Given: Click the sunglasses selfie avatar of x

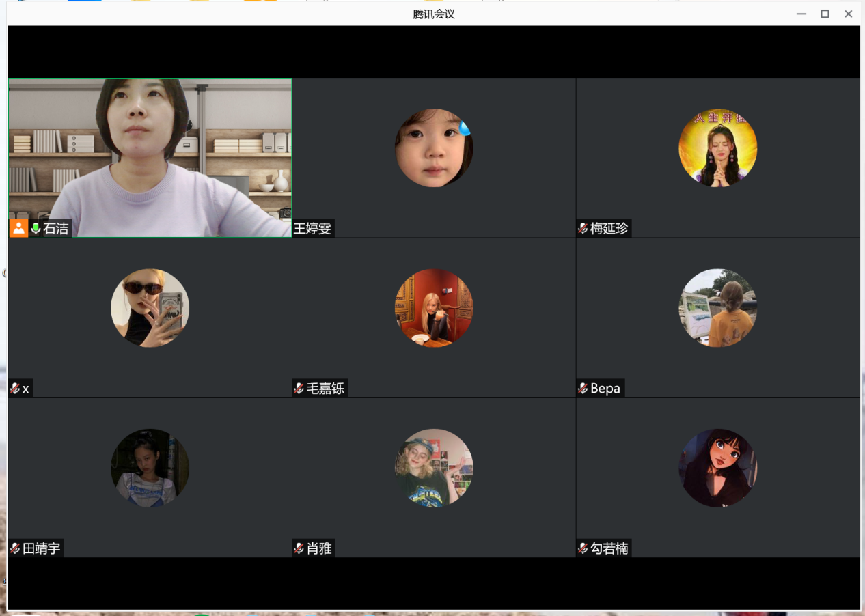Looking at the screenshot, I should pos(150,308).
